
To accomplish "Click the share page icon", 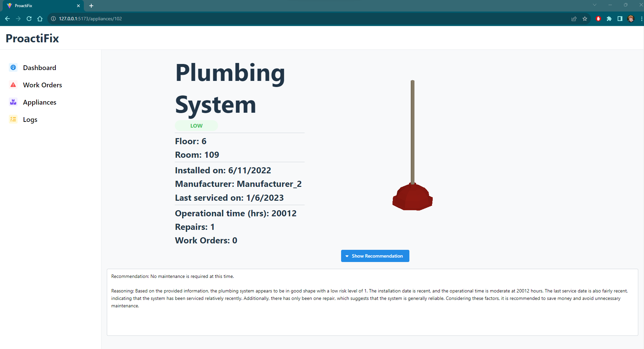I will pos(574,19).
